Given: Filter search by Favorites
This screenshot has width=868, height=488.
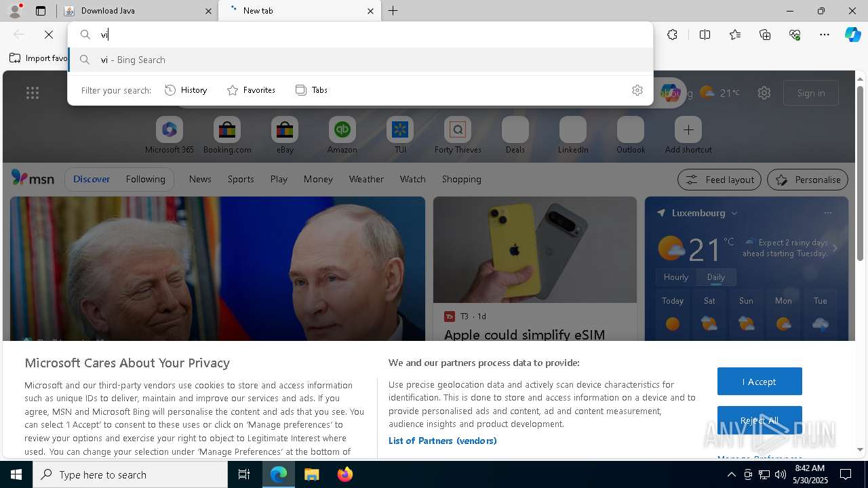Looking at the screenshot, I should click(x=252, y=90).
